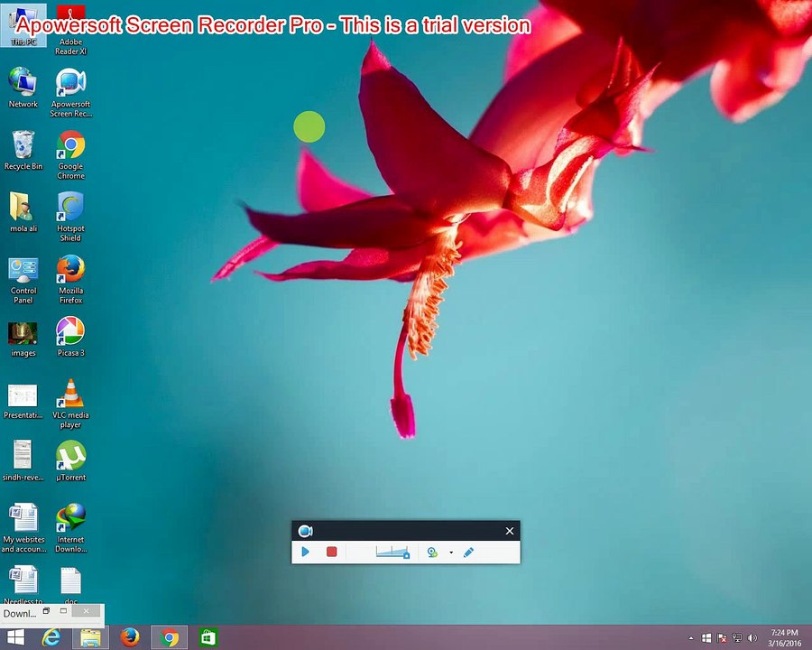
Task: Click the Apowersoft camera logo in recorder toolbar
Action: click(305, 531)
